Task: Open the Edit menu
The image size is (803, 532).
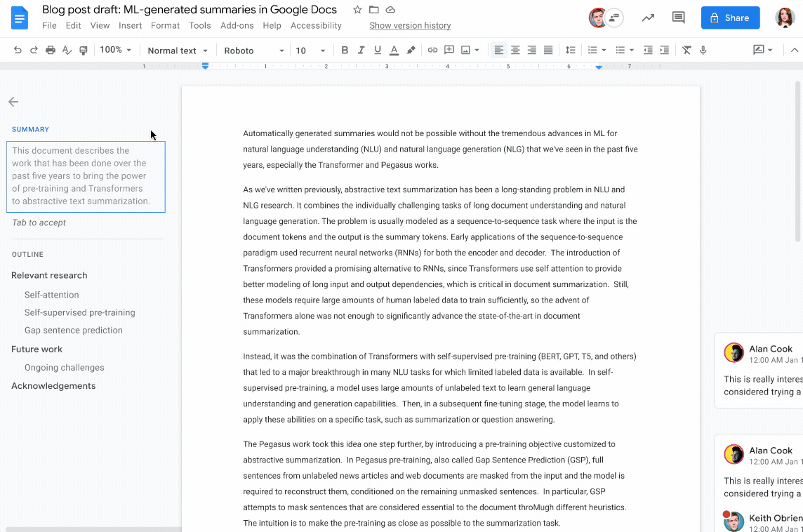Action: 73,25
